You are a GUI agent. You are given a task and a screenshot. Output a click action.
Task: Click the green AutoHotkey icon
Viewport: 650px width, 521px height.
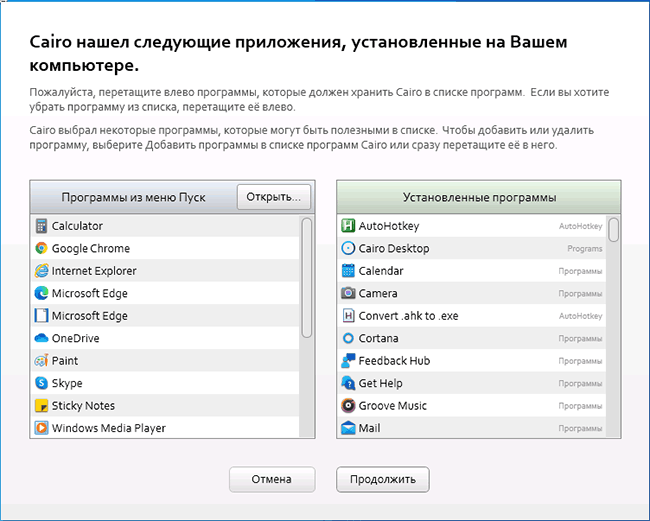click(x=348, y=226)
